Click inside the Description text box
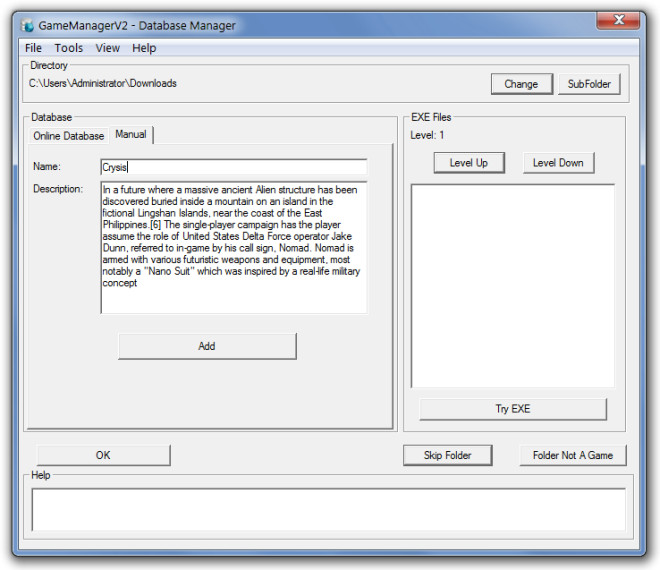This screenshot has height=570, width=660. tap(234, 248)
